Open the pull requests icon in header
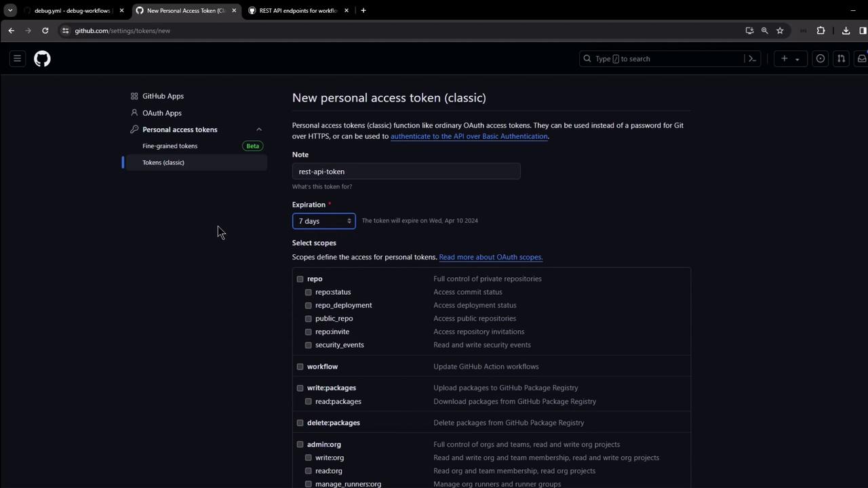Image resolution: width=868 pixels, height=488 pixels. click(x=841, y=59)
